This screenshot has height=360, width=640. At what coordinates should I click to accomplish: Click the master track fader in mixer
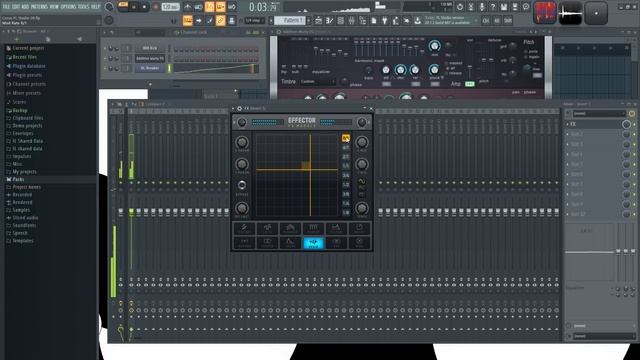coord(120,211)
